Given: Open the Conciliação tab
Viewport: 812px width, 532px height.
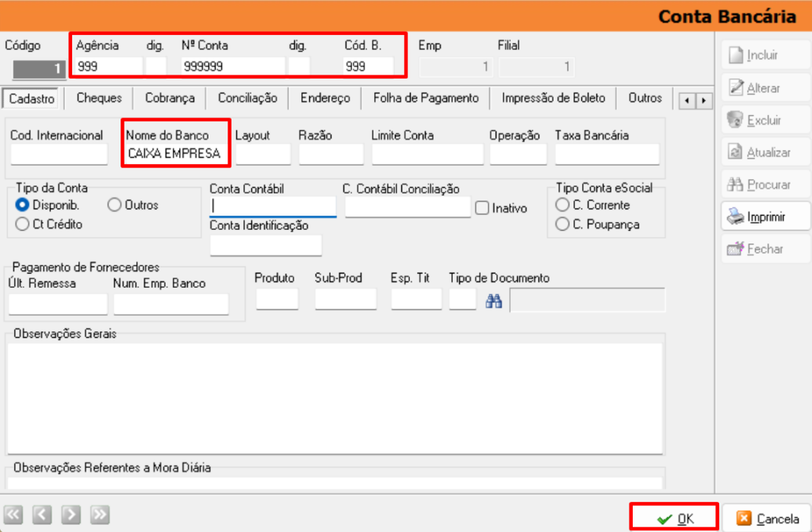Looking at the screenshot, I should click(247, 98).
